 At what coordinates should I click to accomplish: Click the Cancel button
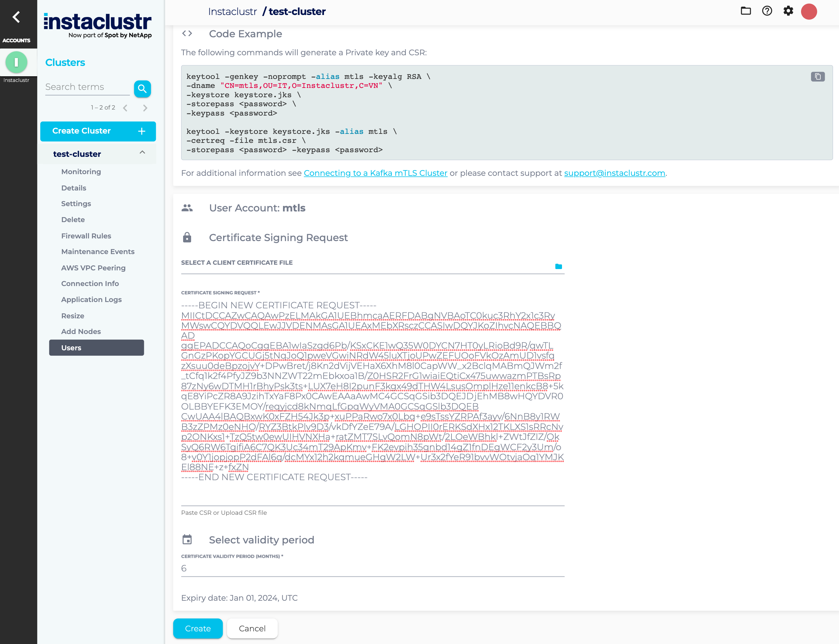tap(253, 628)
